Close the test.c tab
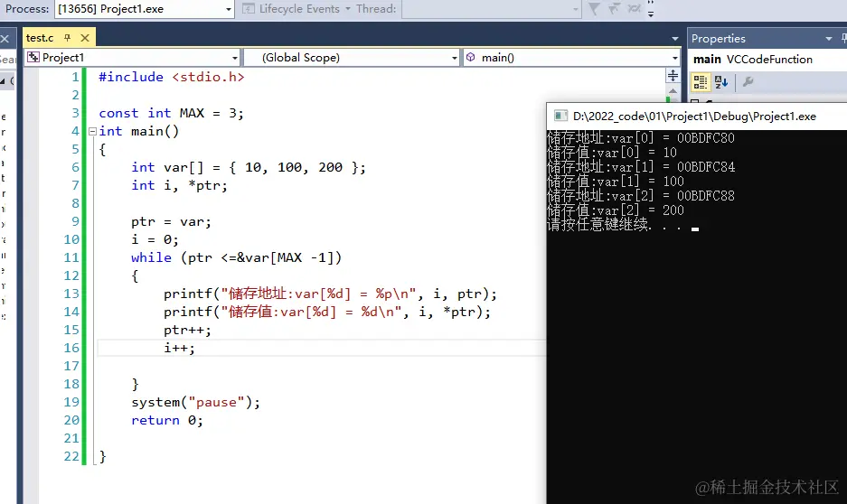The width and height of the screenshot is (847, 504). (x=85, y=38)
